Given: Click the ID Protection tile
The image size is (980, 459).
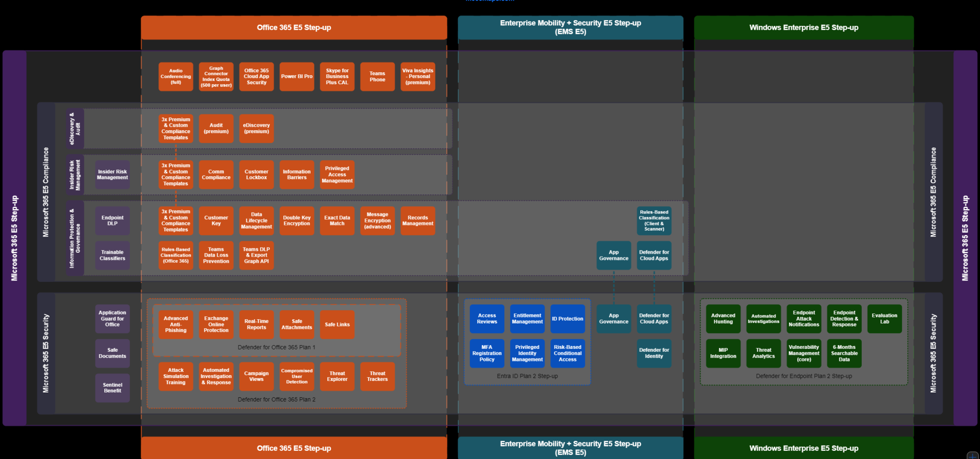Looking at the screenshot, I should [568, 319].
